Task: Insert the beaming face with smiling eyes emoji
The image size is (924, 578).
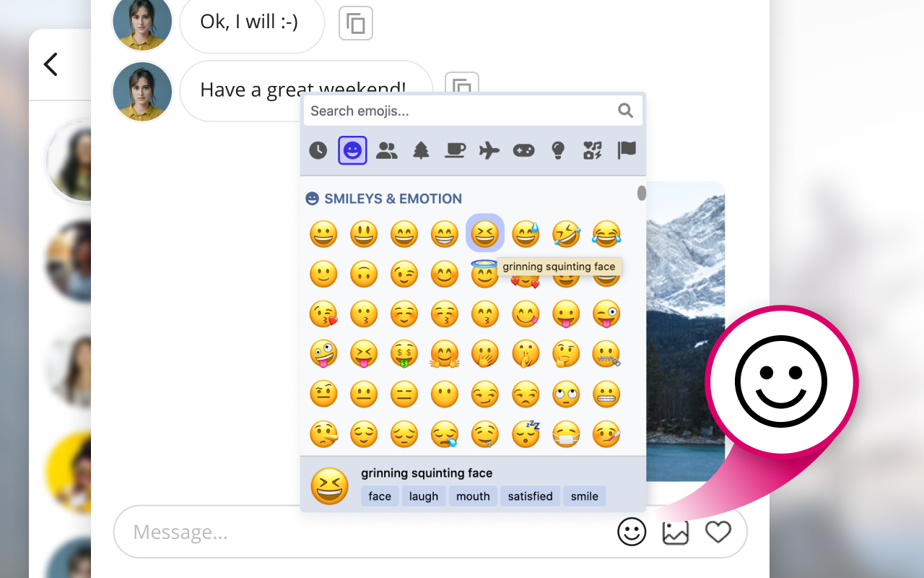Action: click(445, 234)
